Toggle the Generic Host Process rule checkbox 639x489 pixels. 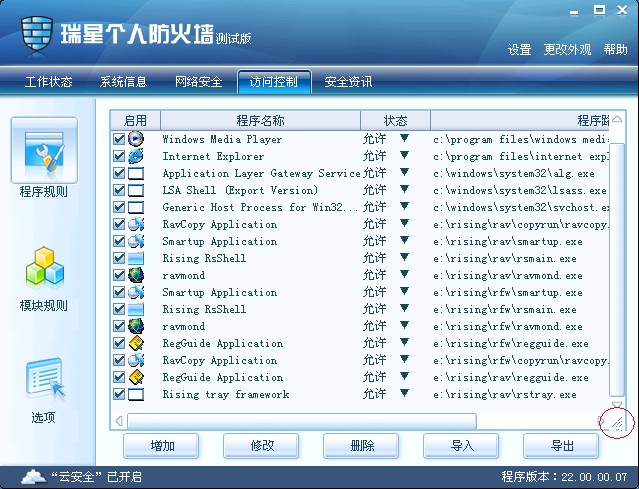(119, 207)
